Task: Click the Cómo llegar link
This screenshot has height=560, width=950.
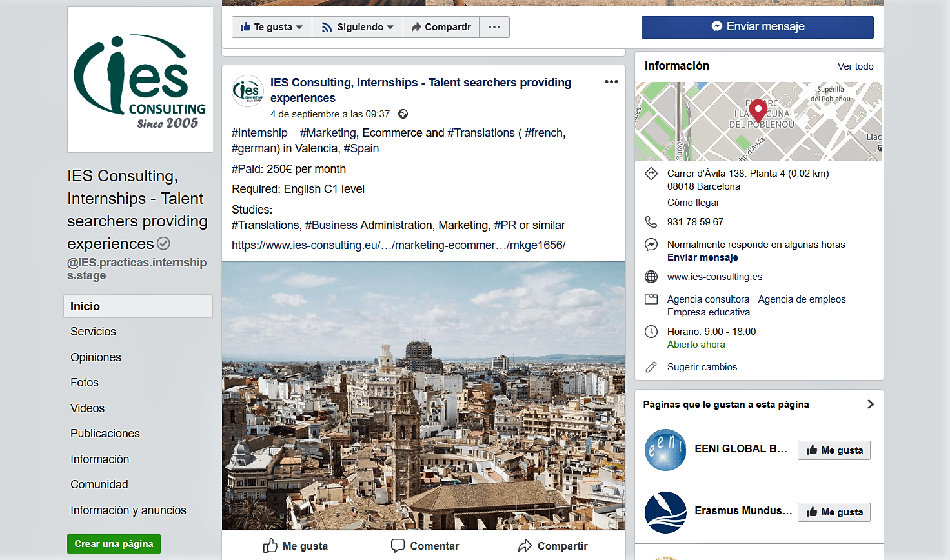Action: (693, 203)
